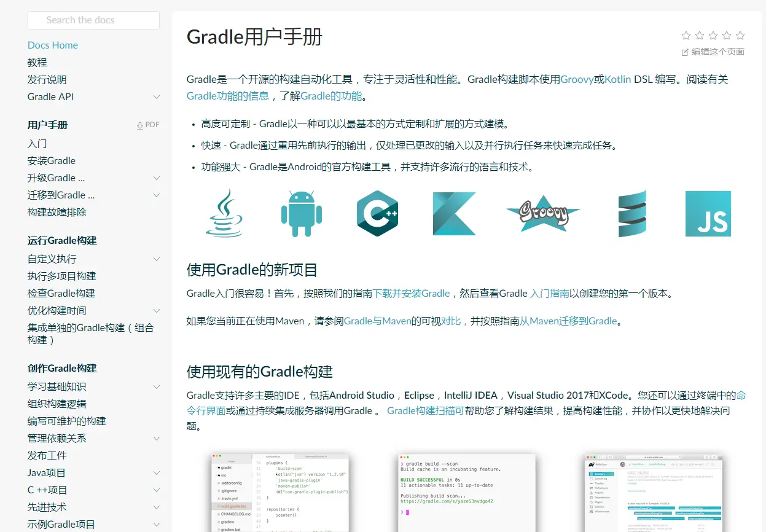Image resolution: width=766 pixels, height=532 pixels.
Task: Click the Kotlin logo icon
Action: point(454,214)
